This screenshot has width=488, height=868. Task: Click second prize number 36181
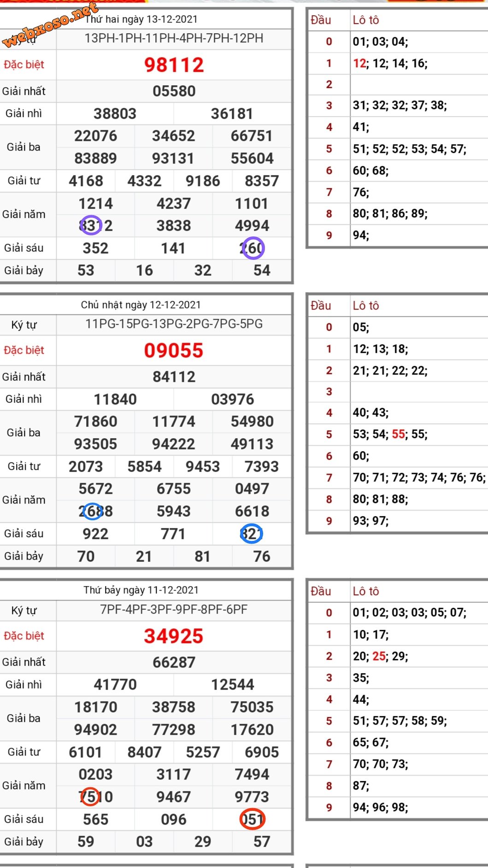click(x=232, y=114)
